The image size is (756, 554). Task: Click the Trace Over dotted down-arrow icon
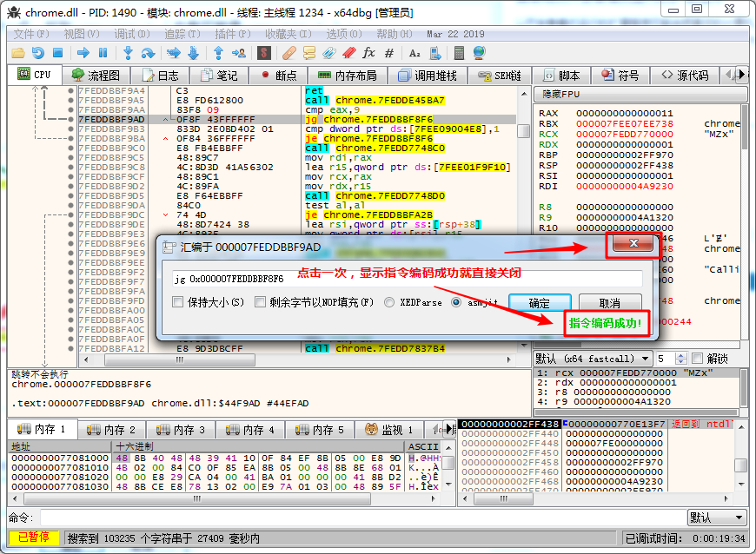click(193, 53)
